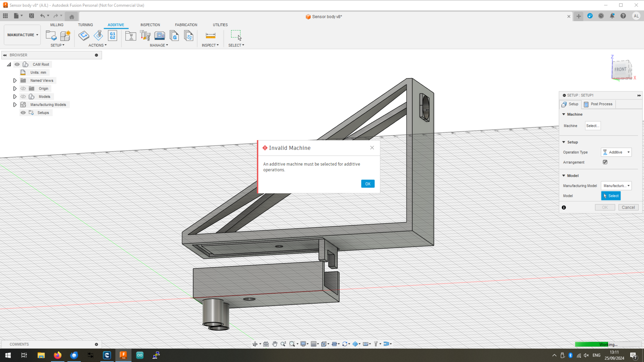Click OK in Invalid Machine dialog
This screenshot has width=644, height=362.
click(x=368, y=184)
